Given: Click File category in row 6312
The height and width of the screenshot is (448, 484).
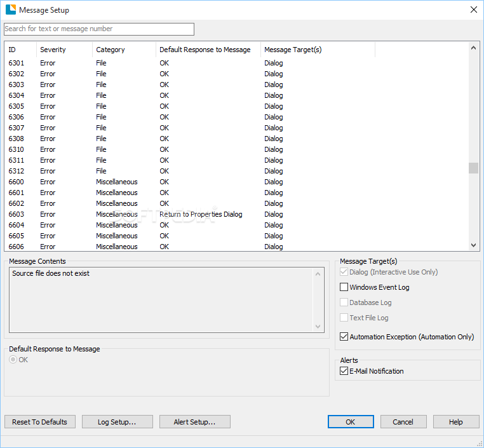Looking at the screenshot, I should pyautogui.click(x=101, y=171).
